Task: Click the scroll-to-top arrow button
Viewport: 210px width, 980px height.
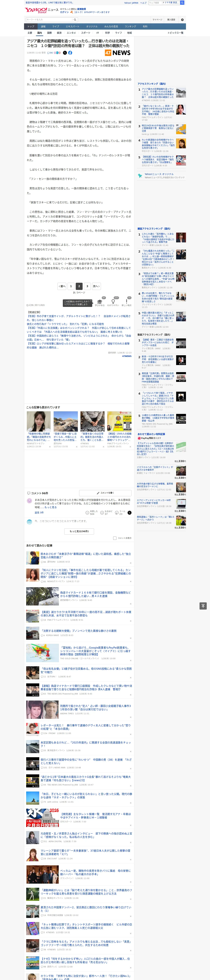Action: (203, 606)
